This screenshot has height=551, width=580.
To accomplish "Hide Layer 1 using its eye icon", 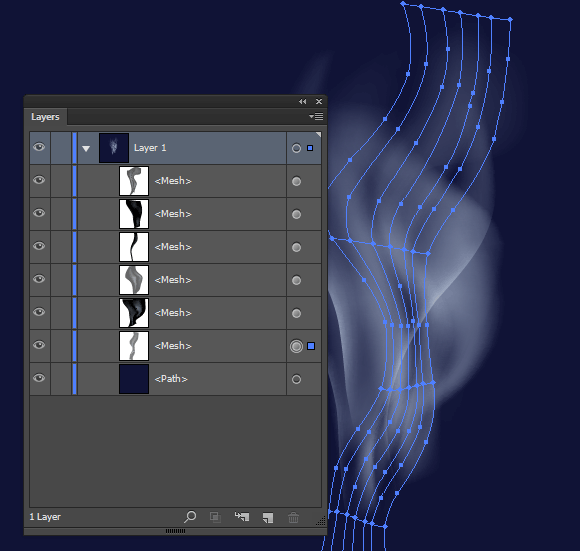I will [39, 147].
